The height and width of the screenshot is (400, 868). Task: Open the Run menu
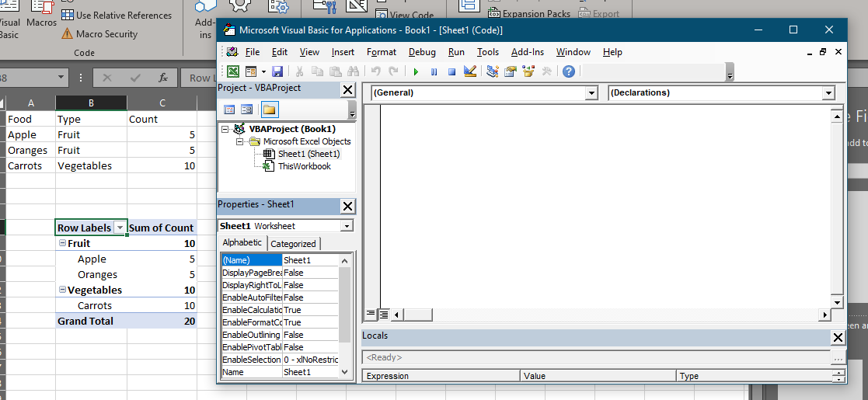point(457,52)
